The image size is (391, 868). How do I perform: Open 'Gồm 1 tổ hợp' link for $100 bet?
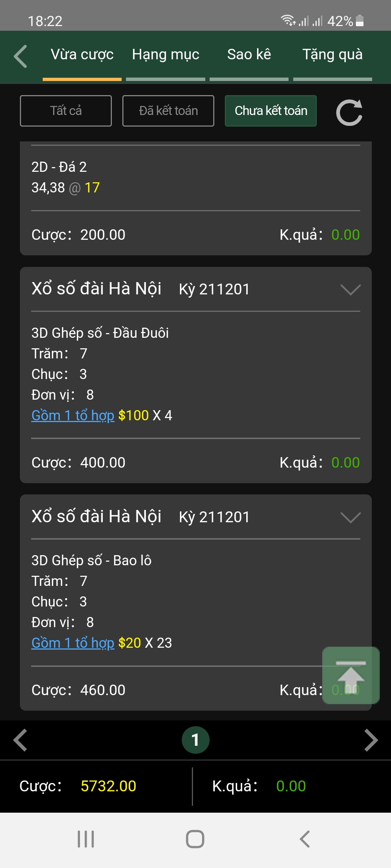[x=73, y=416]
